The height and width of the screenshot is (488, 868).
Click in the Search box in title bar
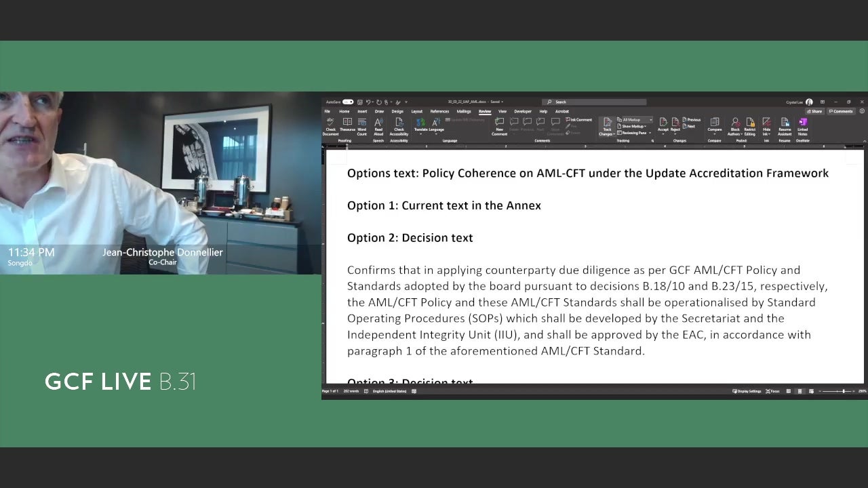click(595, 102)
